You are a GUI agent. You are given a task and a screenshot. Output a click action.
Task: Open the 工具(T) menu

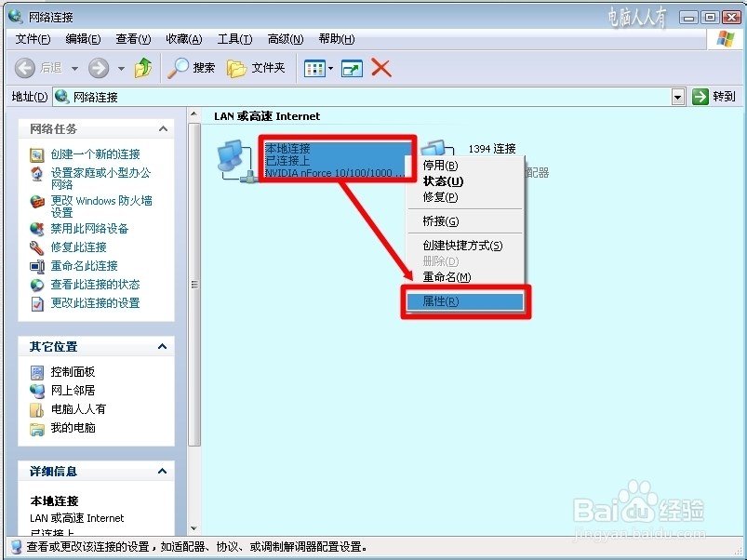pyautogui.click(x=234, y=39)
